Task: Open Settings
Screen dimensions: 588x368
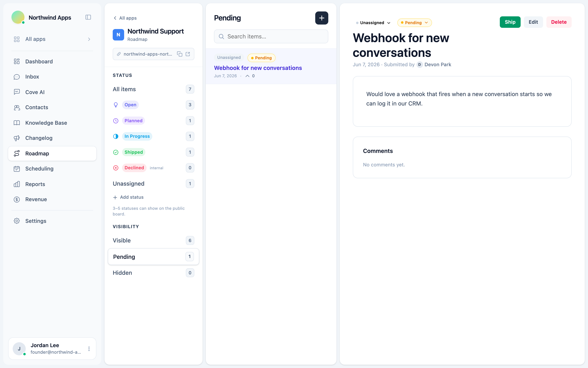Action: click(52, 221)
